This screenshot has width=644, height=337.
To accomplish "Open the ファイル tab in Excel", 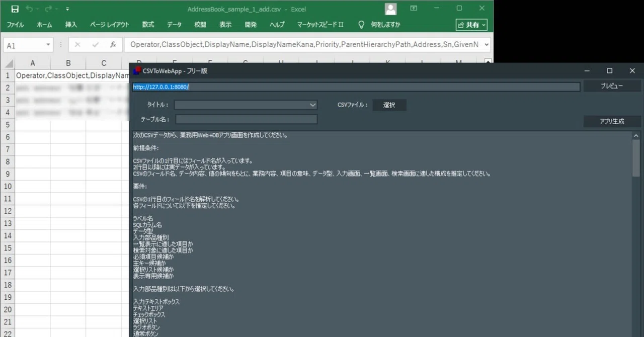I will pyautogui.click(x=15, y=25).
